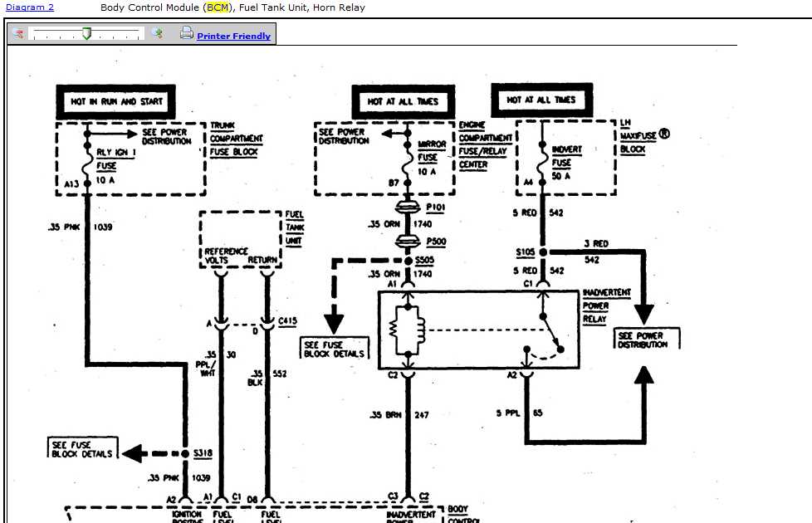This screenshot has width=812, height=523.
Task: Click the zoom slider thumb handle
Action: coord(86,34)
